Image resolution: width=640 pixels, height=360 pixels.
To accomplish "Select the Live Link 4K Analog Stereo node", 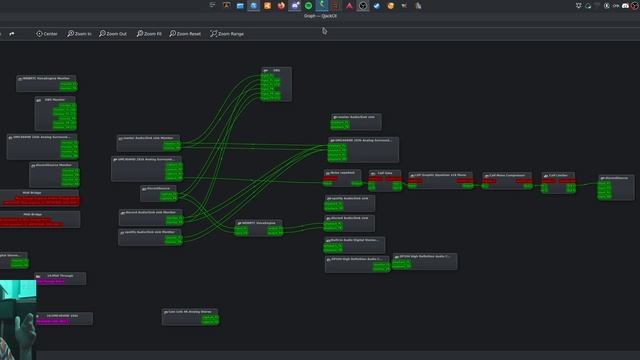I will click(x=190, y=317).
